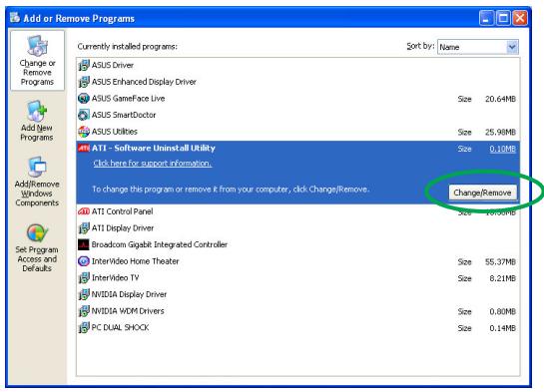Select 'ATI Control Panel' entry text
Image resolution: width=544 pixels, height=392 pixels.
(x=122, y=211)
